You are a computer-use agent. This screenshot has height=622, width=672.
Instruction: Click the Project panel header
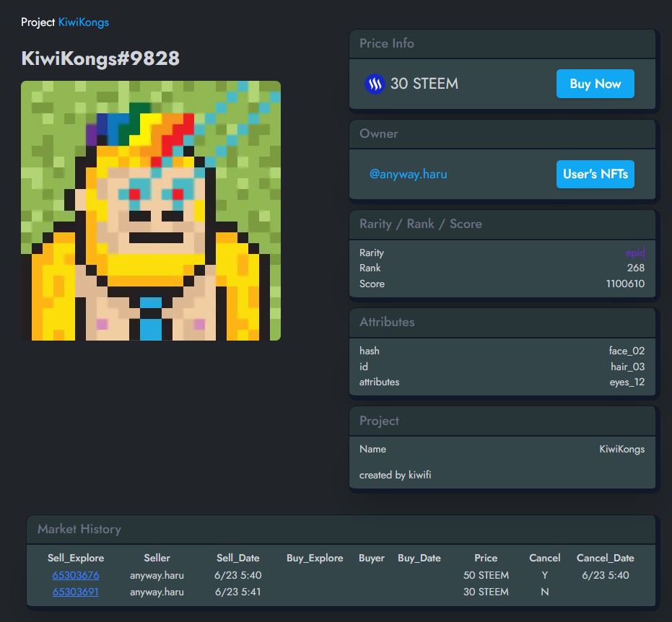pyautogui.click(x=502, y=421)
